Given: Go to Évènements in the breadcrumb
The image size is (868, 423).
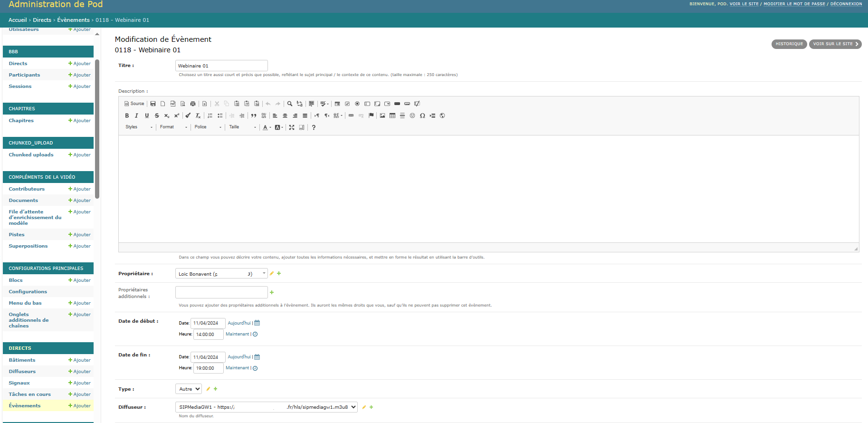Looking at the screenshot, I should point(73,20).
